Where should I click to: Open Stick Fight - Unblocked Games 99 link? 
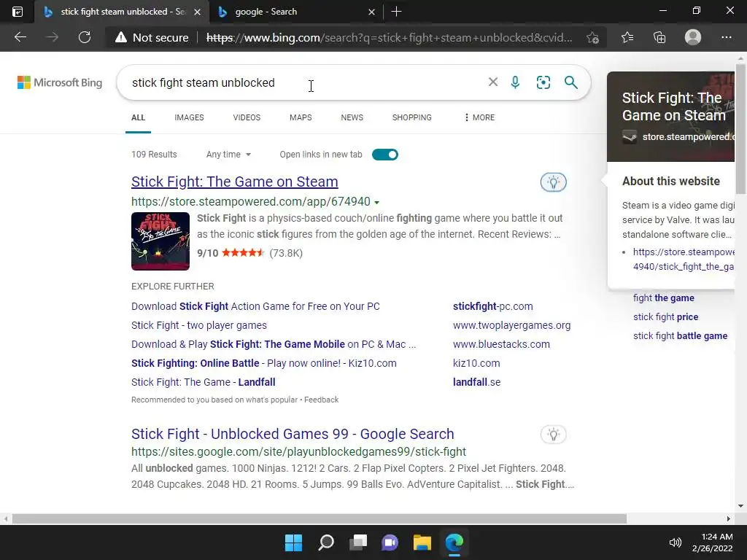point(293,434)
